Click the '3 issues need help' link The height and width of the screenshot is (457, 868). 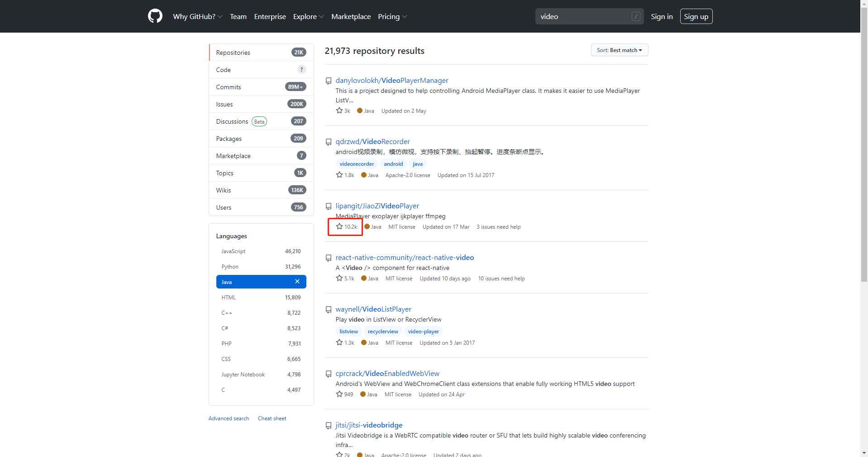tap(498, 227)
